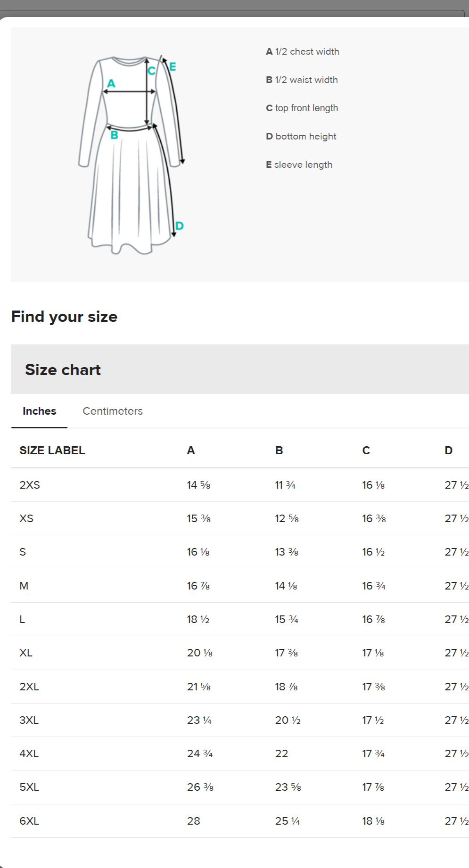Click the 'Size chart' section header
Screen dimensions: 469x868
click(63, 370)
